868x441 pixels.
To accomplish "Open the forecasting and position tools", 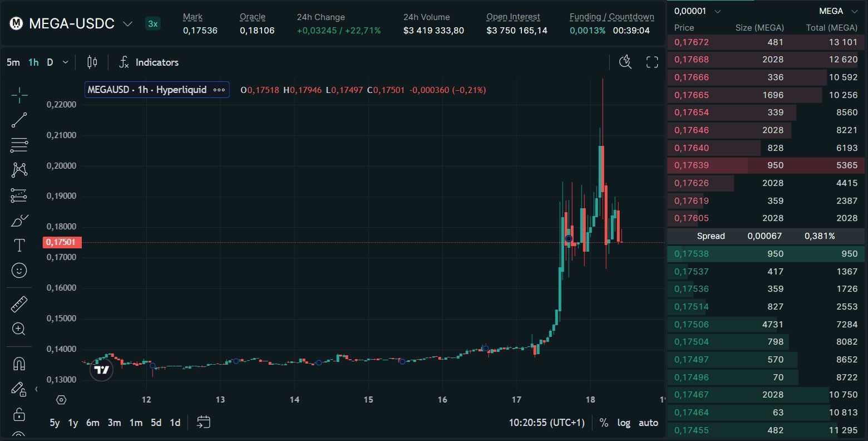I will click(19, 195).
